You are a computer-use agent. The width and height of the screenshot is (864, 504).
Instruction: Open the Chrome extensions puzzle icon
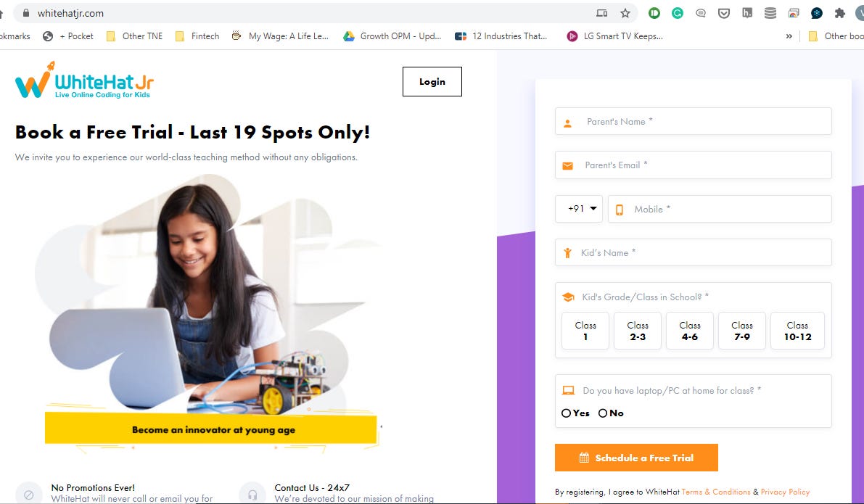click(840, 13)
